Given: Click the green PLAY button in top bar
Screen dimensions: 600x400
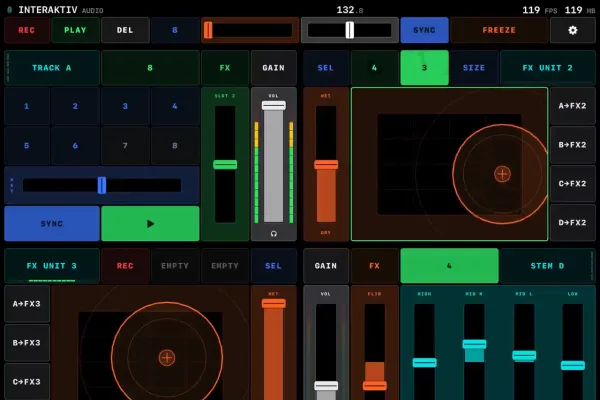Looking at the screenshot, I should point(75,30).
